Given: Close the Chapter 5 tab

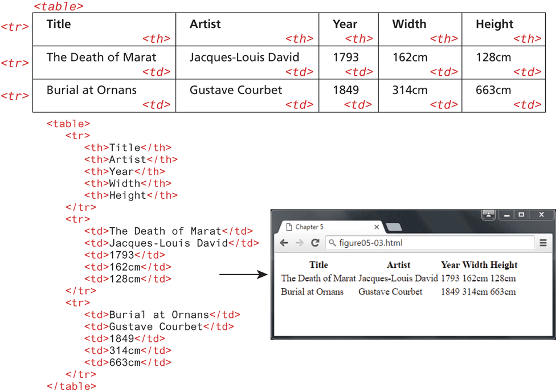Looking at the screenshot, I should 377,227.
